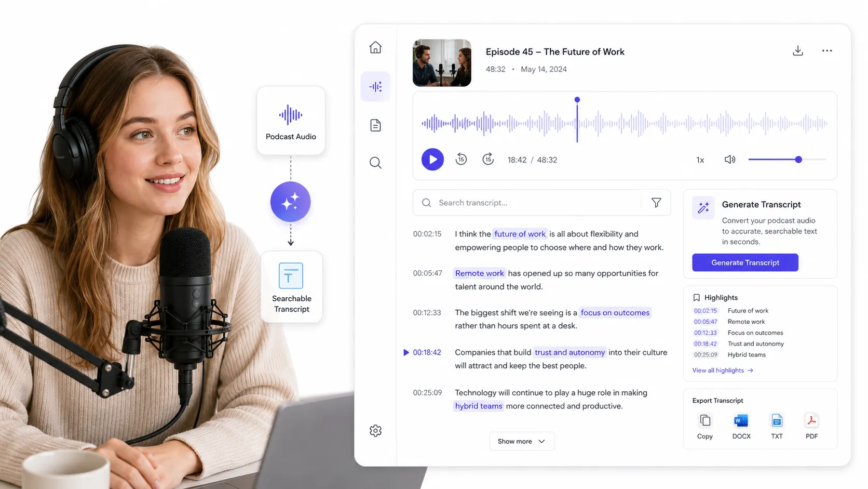This screenshot has height=489, width=868.
Task: Click active transcript timestamp 00:18:42
Action: [427, 352]
